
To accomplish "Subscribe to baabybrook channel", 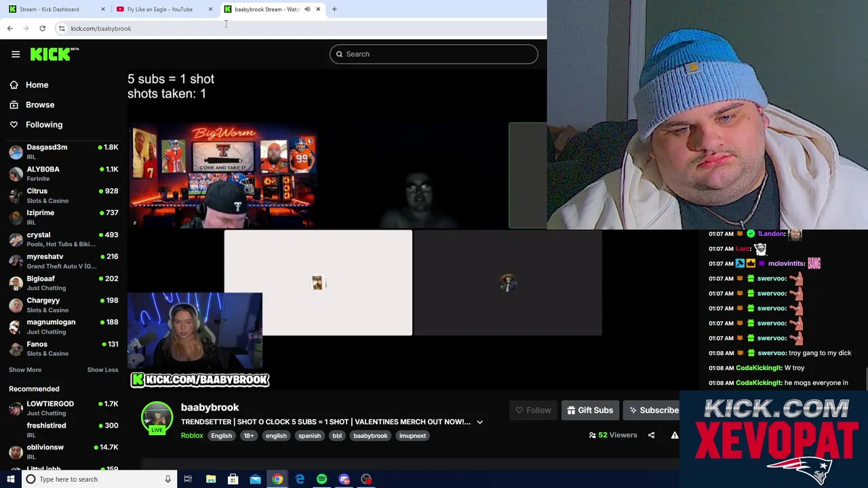I will (x=654, y=410).
